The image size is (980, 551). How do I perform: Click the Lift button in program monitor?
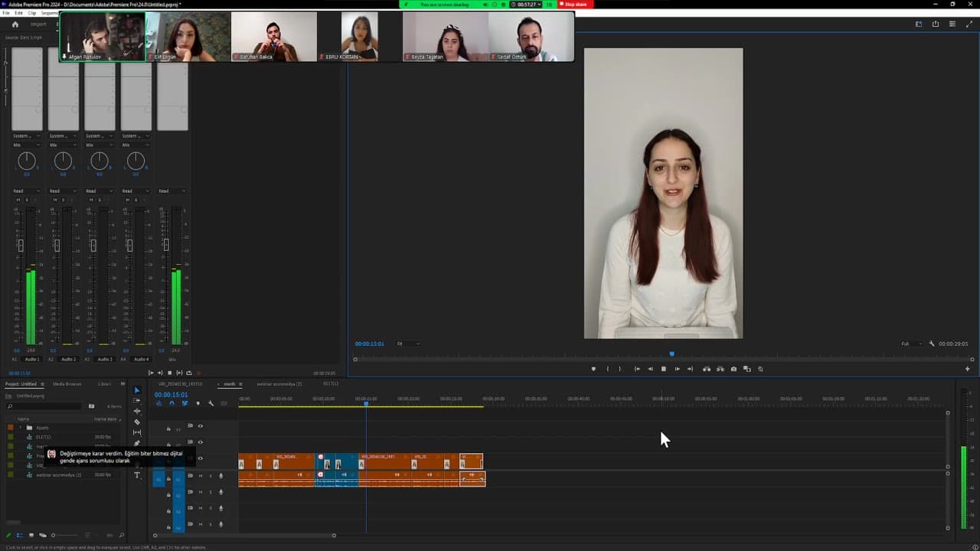pos(707,369)
